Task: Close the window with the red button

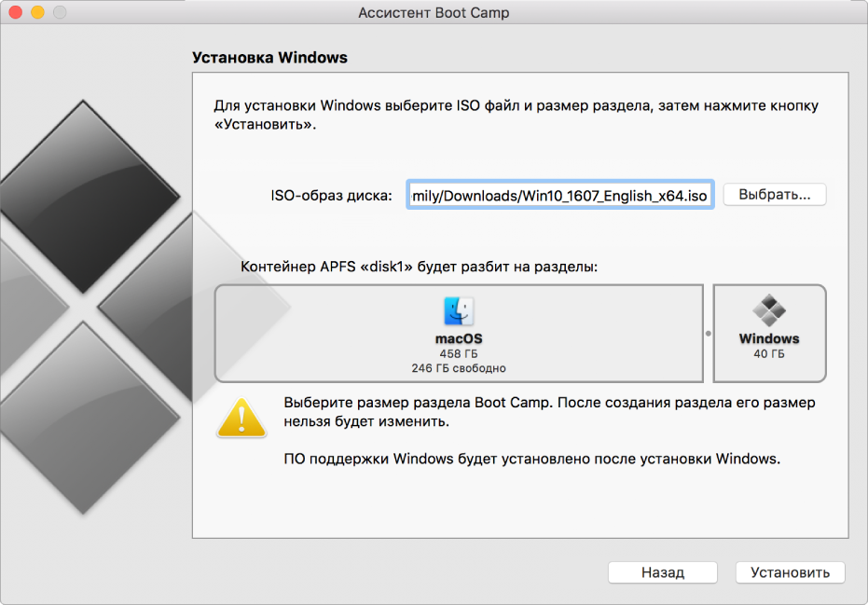Action: (16, 12)
